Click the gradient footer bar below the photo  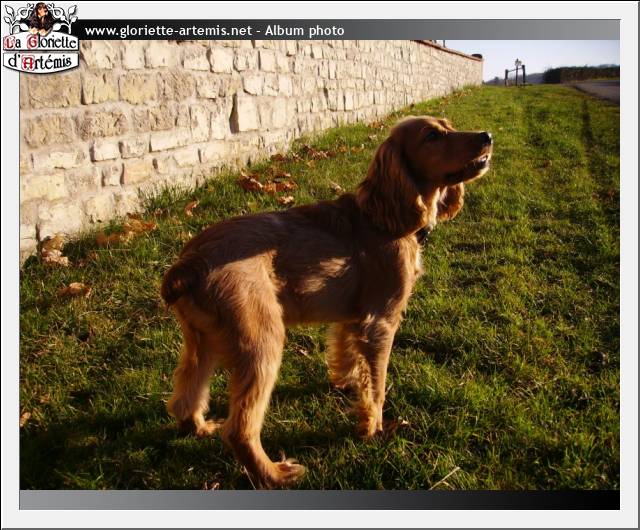click(319, 499)
